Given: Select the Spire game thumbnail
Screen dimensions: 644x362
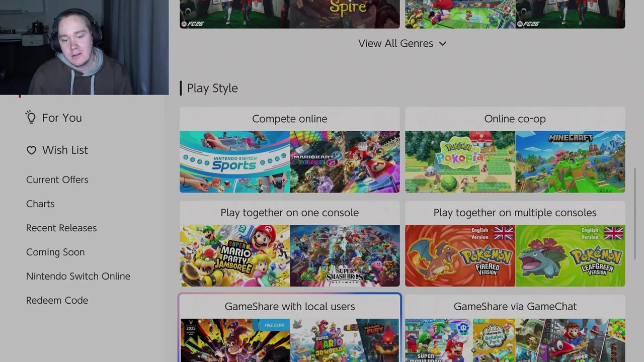Looking at the screenshot, I should [x=345, y=14].
